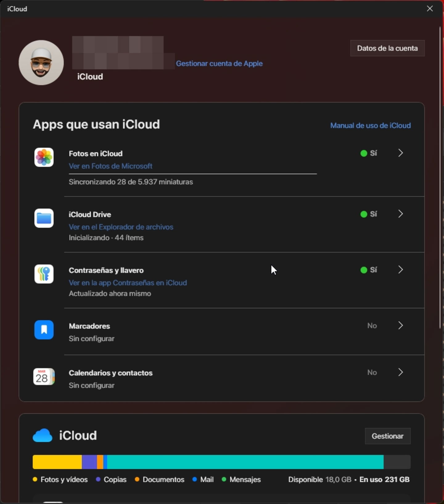
Task: Click the 'Mail' legend label
Action: [207, 480]
